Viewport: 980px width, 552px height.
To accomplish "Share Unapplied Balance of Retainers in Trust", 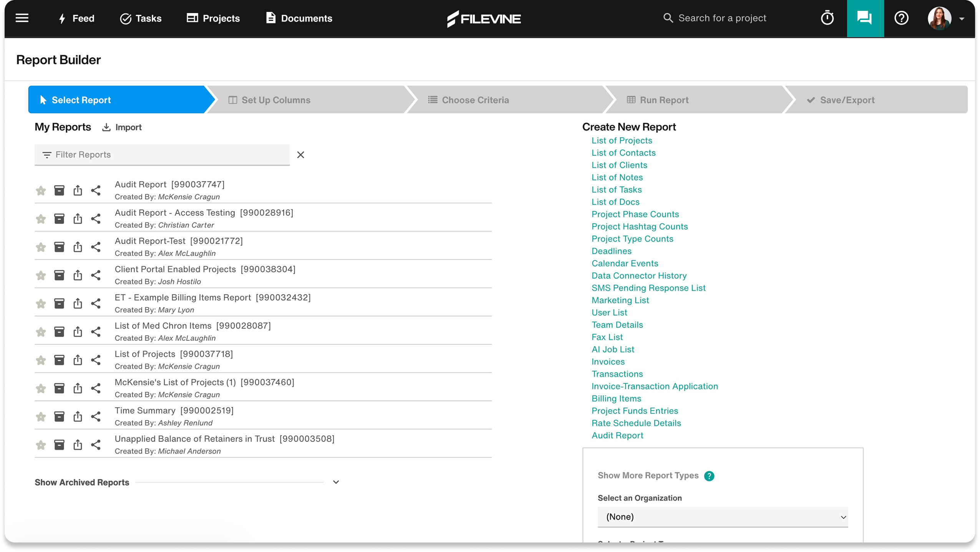I will click(x=96, y=445).
